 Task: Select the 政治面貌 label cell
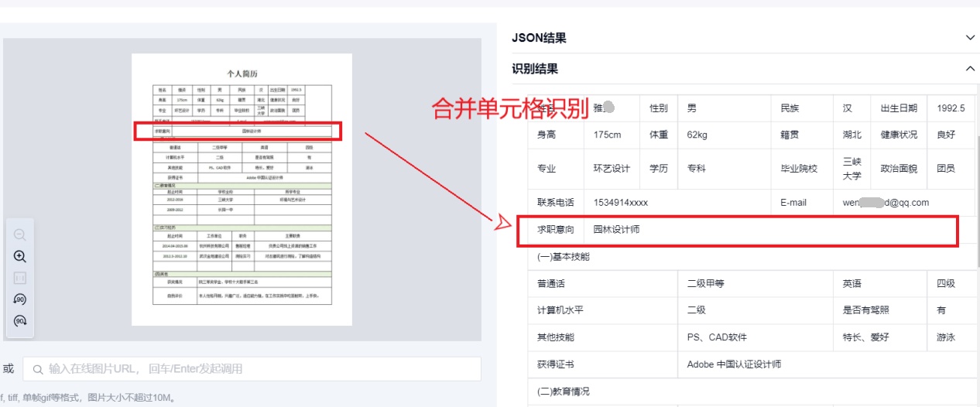pyautogui.click(x=899, y=169)
